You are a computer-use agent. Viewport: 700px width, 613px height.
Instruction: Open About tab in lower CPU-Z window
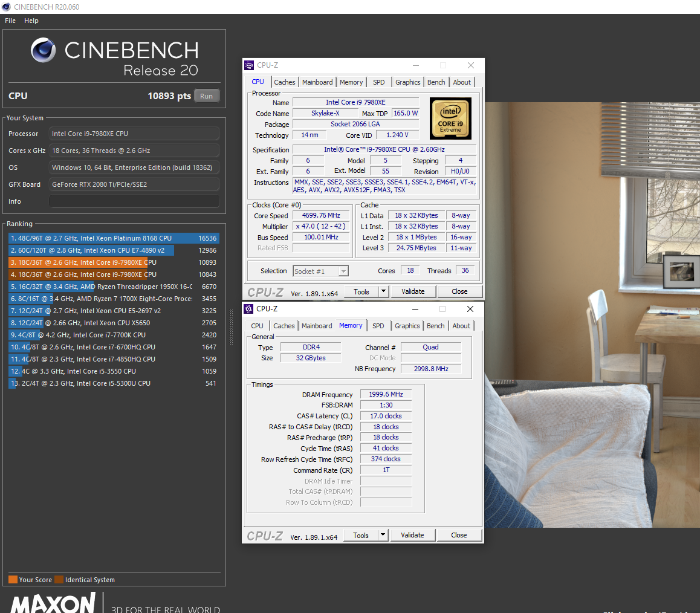coord(461,326)
